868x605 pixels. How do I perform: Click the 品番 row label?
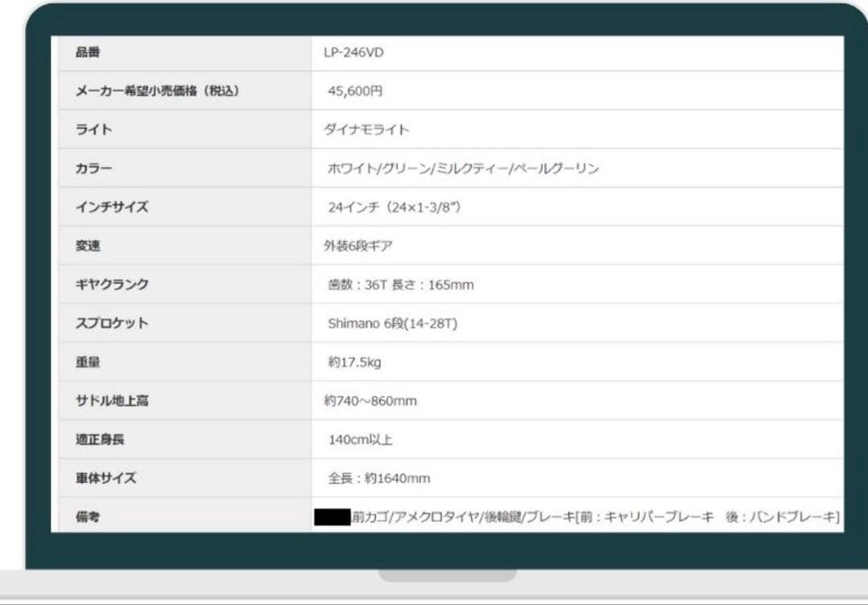pyautogui.click(x=88, y=53)
